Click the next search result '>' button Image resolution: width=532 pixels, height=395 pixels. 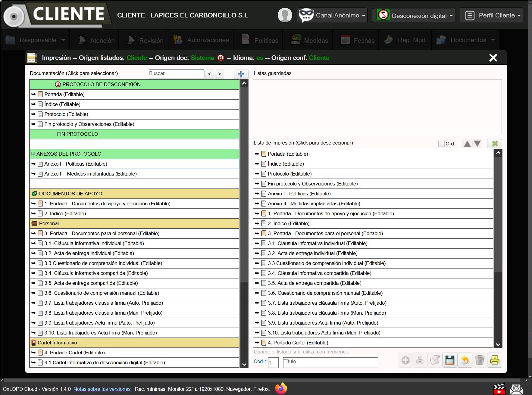tap(219, 74)
